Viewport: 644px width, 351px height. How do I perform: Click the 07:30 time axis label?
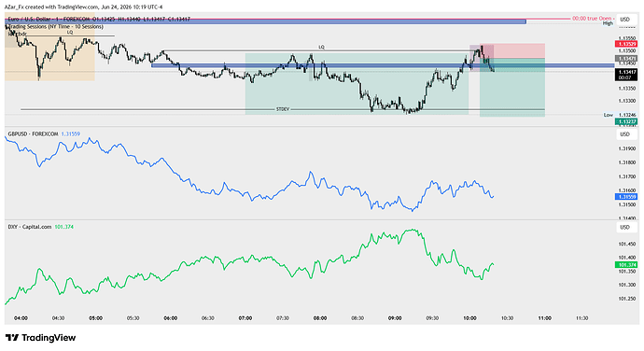point(283,318)
